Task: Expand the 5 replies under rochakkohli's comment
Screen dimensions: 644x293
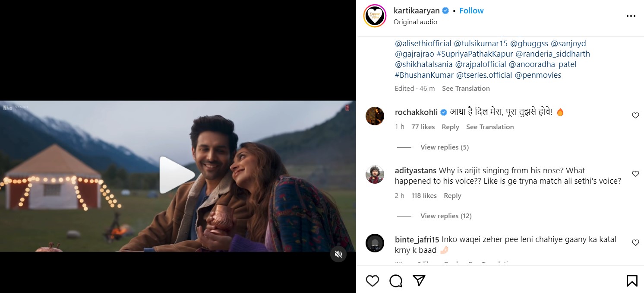Action: (x=444, y=147)
